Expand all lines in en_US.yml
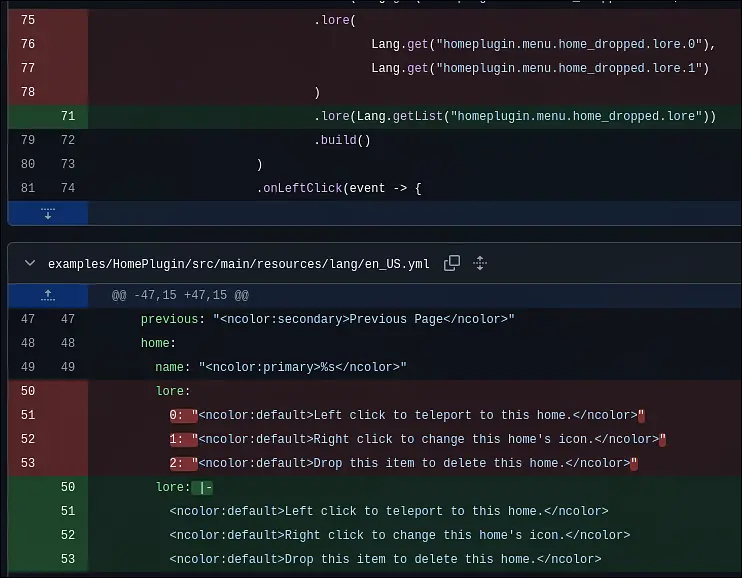The width and height of the screenshot is (742, 578). (x=480, y=263)
